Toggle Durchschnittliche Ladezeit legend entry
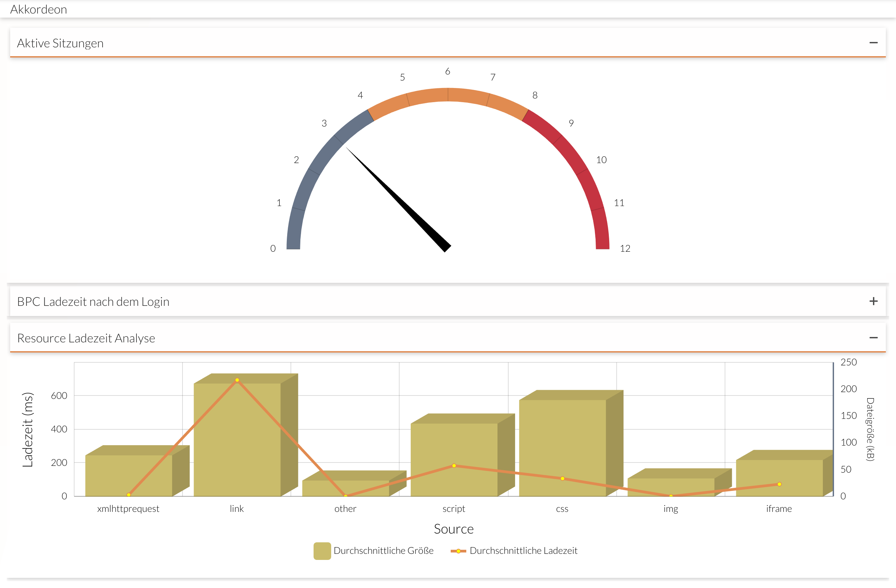 523,551
